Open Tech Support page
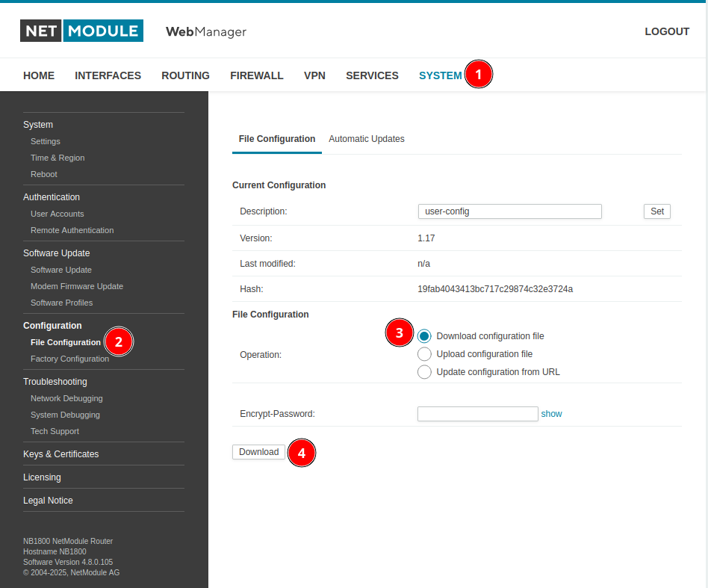The height and width of the screenshot is (588, 708). (x=55, y=431)
